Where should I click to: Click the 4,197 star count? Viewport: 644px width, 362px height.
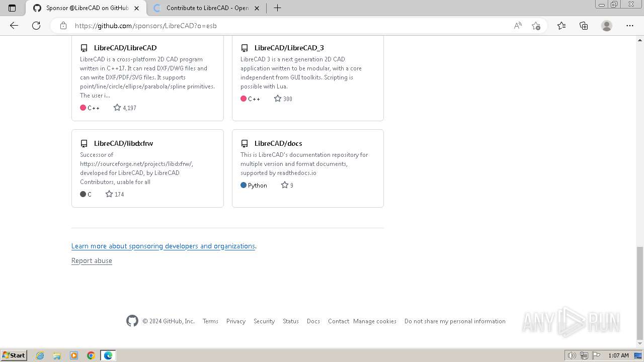(130, 108)
